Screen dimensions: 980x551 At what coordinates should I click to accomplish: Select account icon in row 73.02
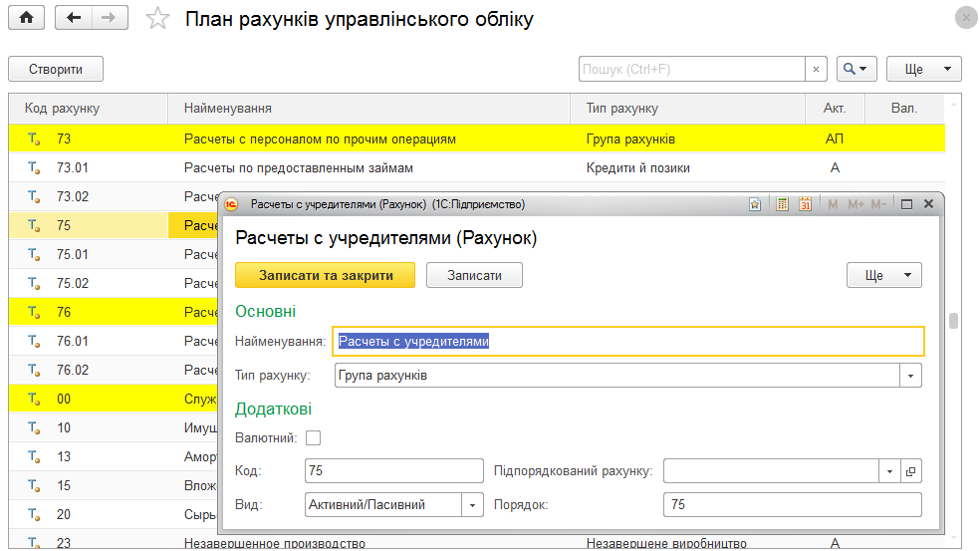(34, 196)
